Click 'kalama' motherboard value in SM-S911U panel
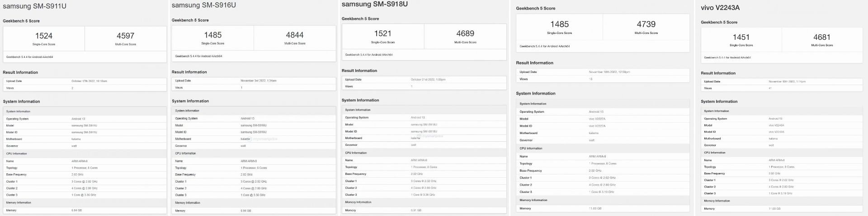Screen dimensions: 868x216 coord(76,139)
